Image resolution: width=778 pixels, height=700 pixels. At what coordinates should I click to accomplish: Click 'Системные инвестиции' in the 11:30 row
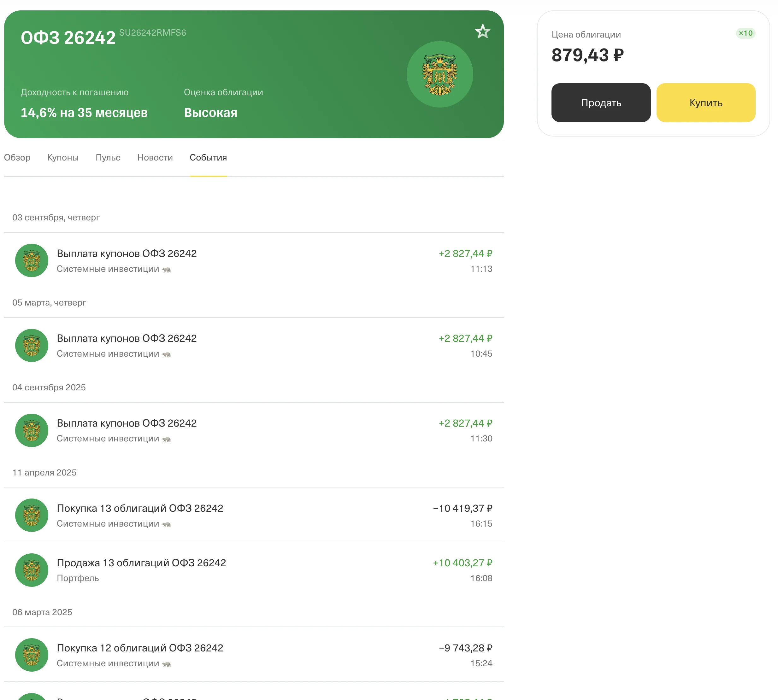coord(108,439)
